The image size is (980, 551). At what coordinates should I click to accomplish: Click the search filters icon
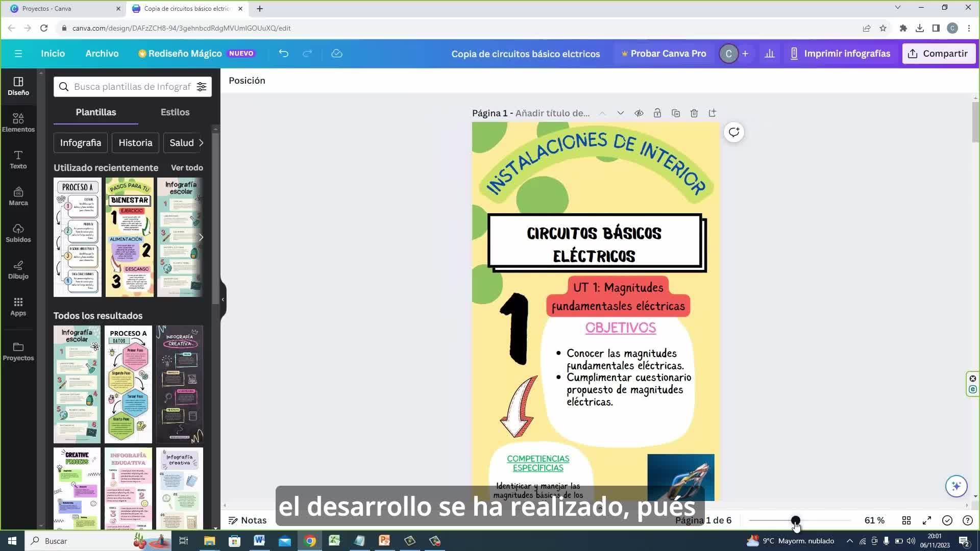tap(202, 87)
